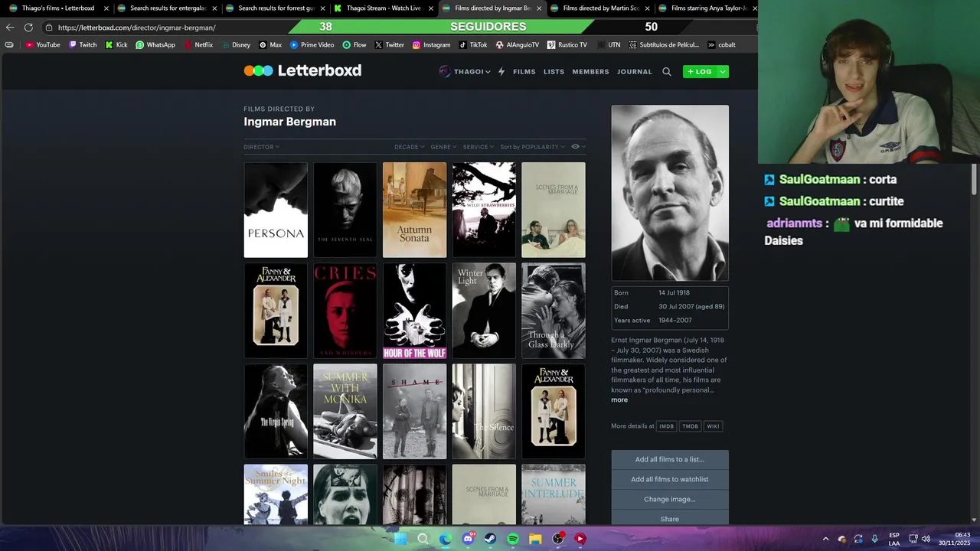Reload the page with refresh icon
980x551 pixels.
click(x=28, y=27)
